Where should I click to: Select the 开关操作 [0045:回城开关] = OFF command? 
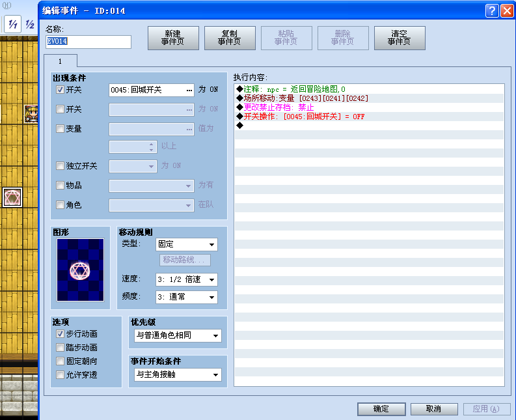click(x=369, y=117)
